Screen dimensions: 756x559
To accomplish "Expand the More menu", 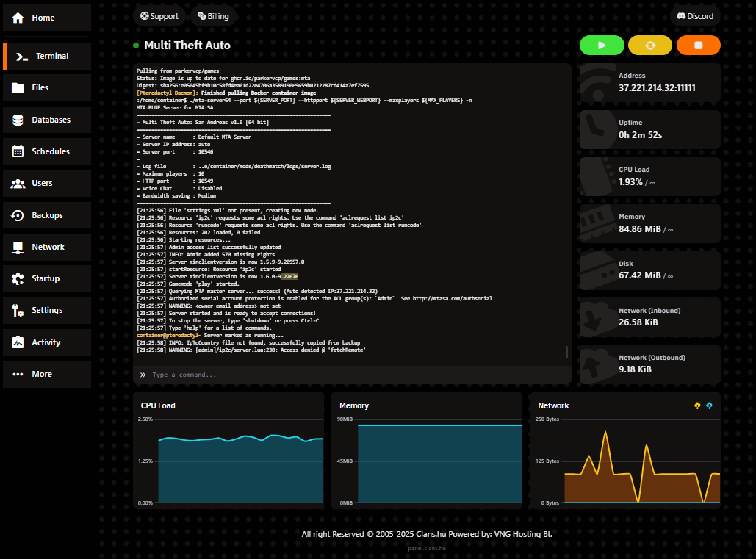I will pos(47,374).
